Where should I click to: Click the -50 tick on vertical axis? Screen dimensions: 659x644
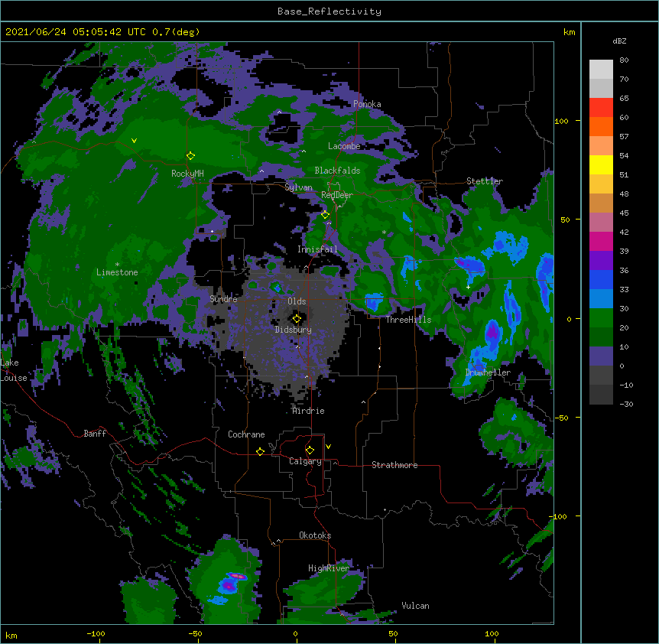[561, 418]
